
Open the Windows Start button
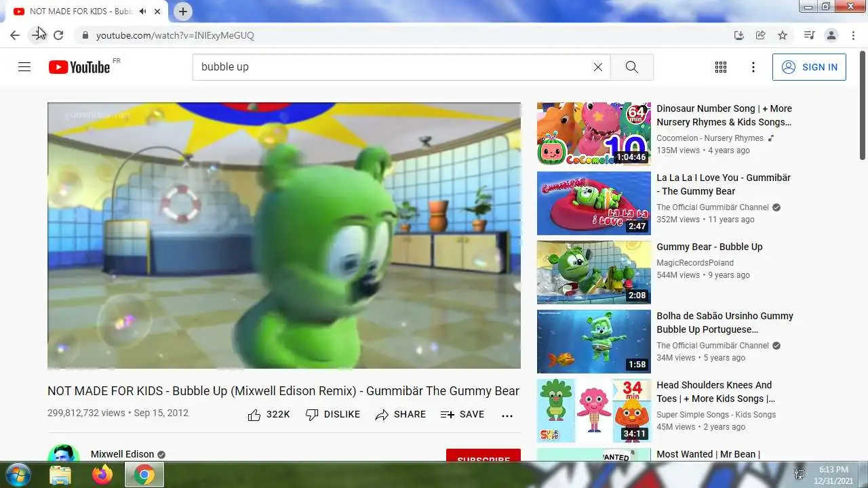coord(17,474)
